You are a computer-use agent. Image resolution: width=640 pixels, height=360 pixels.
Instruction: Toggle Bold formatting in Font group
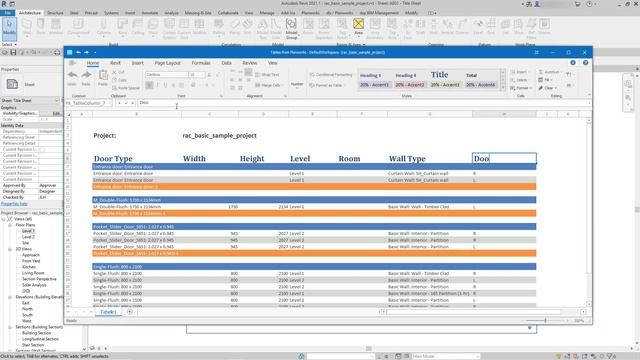(x=149, y=85)
